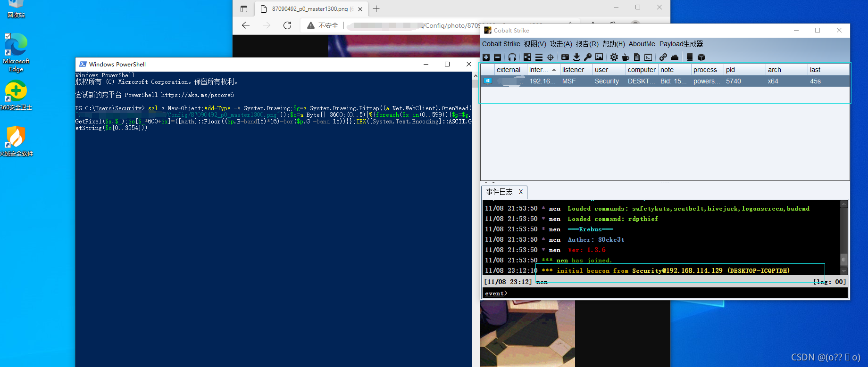The height and width of the screenshot is (367, 868).
Task: Open a new tab in Edge
Action: click(x=376, y=9)
